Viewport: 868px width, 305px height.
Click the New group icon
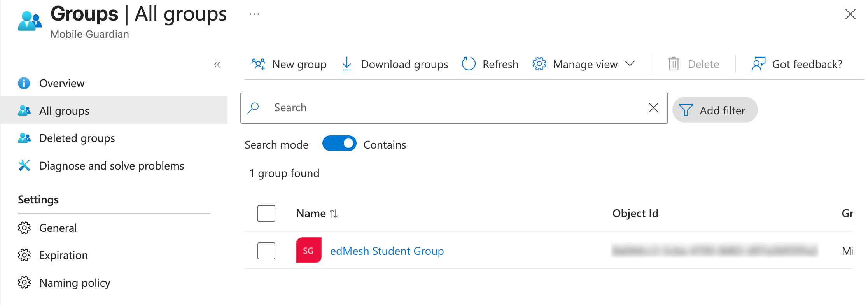point(258,64)
